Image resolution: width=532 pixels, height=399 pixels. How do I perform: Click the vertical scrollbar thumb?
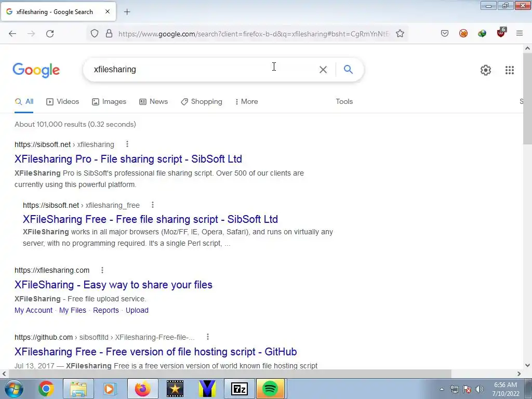(527, 98)
